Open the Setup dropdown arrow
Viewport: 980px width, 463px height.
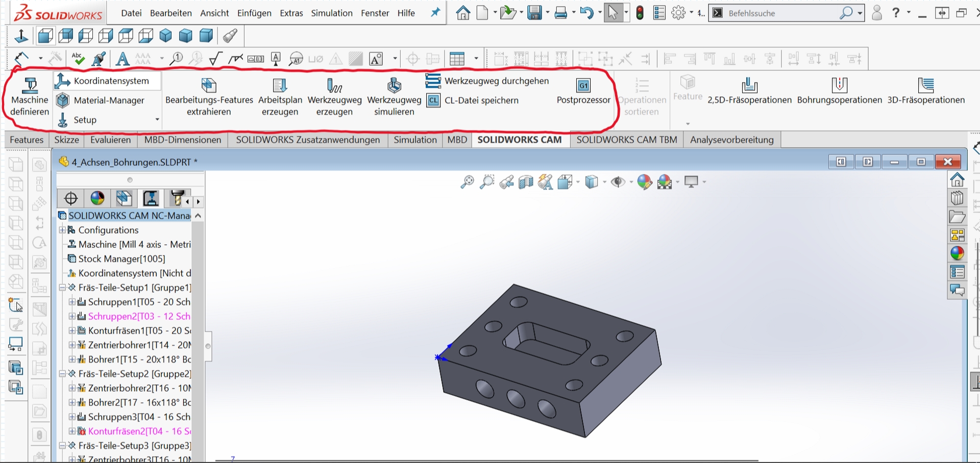point(157,120)
